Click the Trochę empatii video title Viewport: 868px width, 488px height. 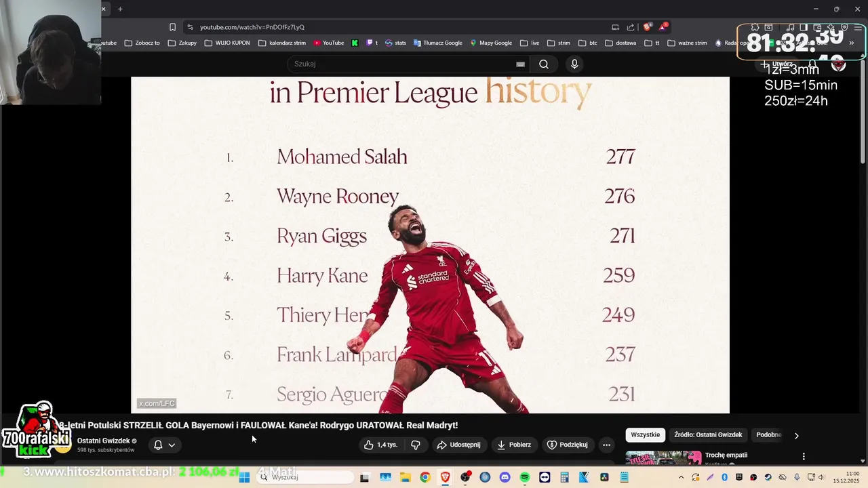726,455
